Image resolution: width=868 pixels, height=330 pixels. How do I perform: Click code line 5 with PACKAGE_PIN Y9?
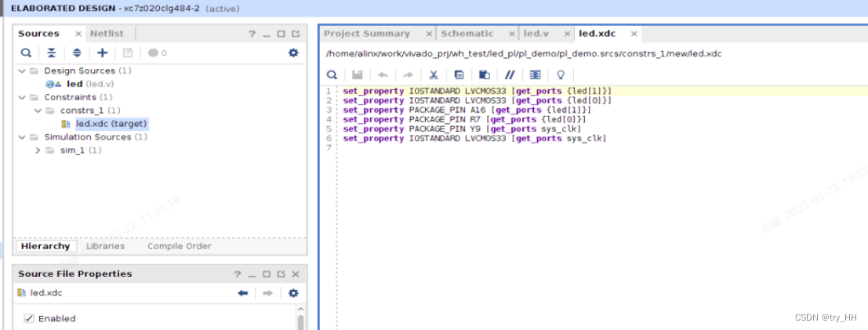point(462,129)
